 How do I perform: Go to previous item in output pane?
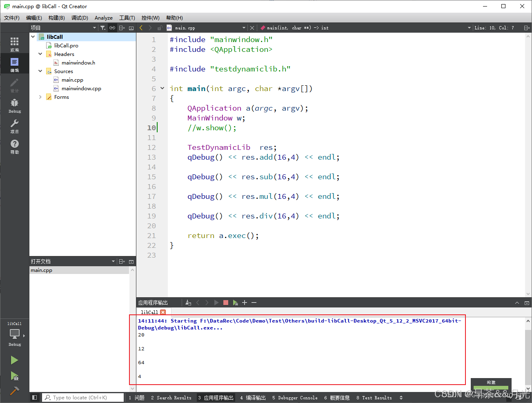(198, 303)
